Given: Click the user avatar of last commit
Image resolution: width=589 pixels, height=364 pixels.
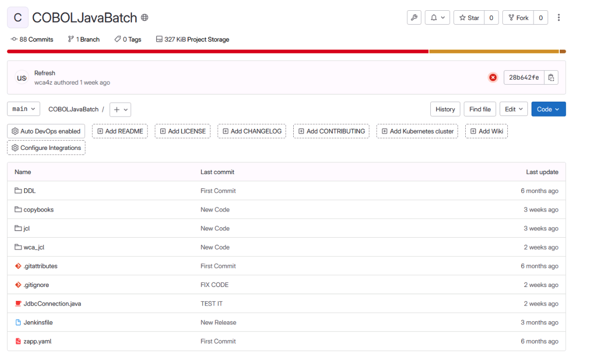Looking at the screenshot, I should click(x=22, y=78).
